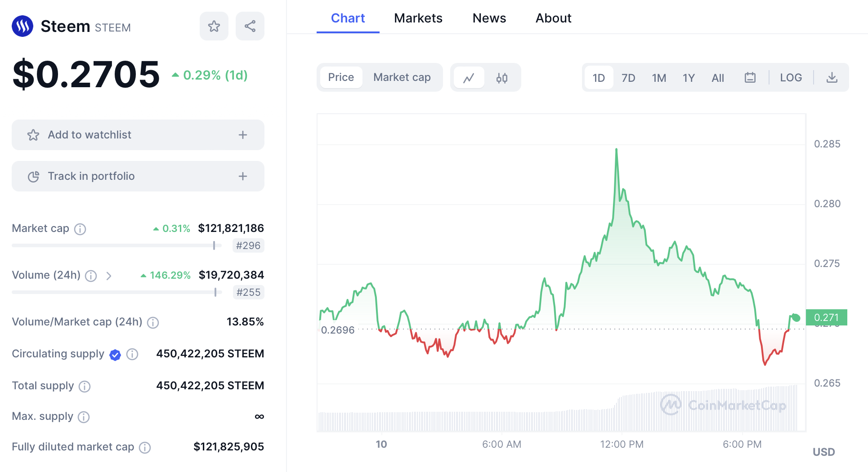The image size is (868, 472).
Task: Select Price chart mode
Action: (x=341, y=77)
